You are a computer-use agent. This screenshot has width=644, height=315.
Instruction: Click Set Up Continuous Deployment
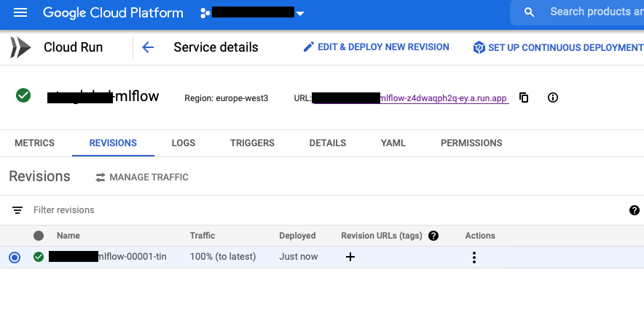coord(558,47)
